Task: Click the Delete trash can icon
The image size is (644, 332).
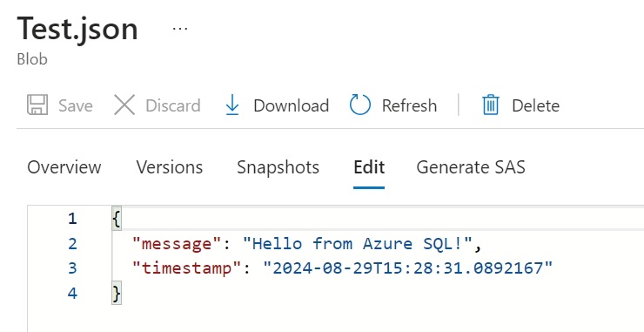Action: pos(490,105)
